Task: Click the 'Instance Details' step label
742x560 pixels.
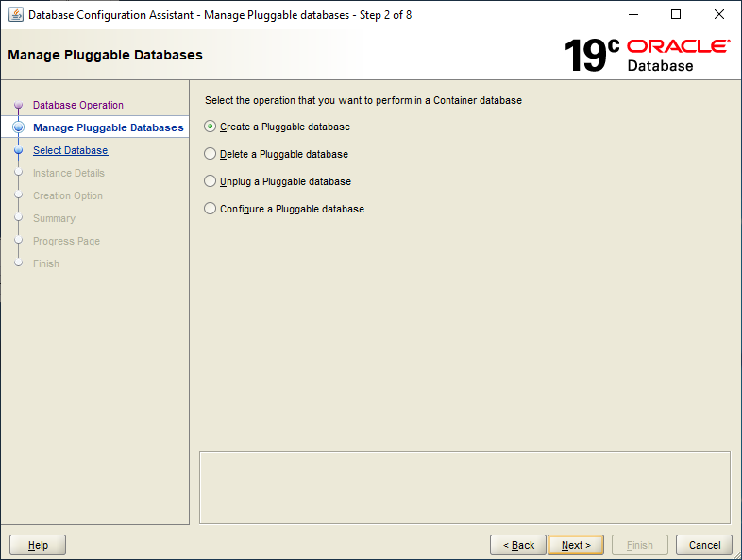Action: (x=69, y=173)
